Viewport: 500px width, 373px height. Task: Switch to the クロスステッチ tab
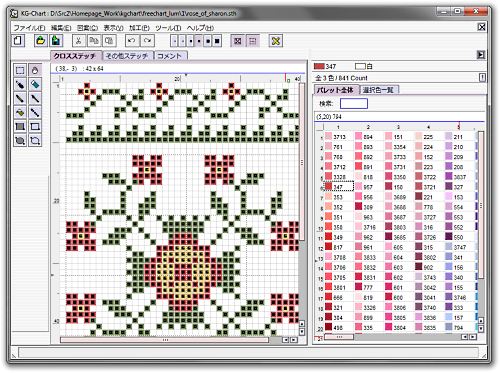coord(75,56)
